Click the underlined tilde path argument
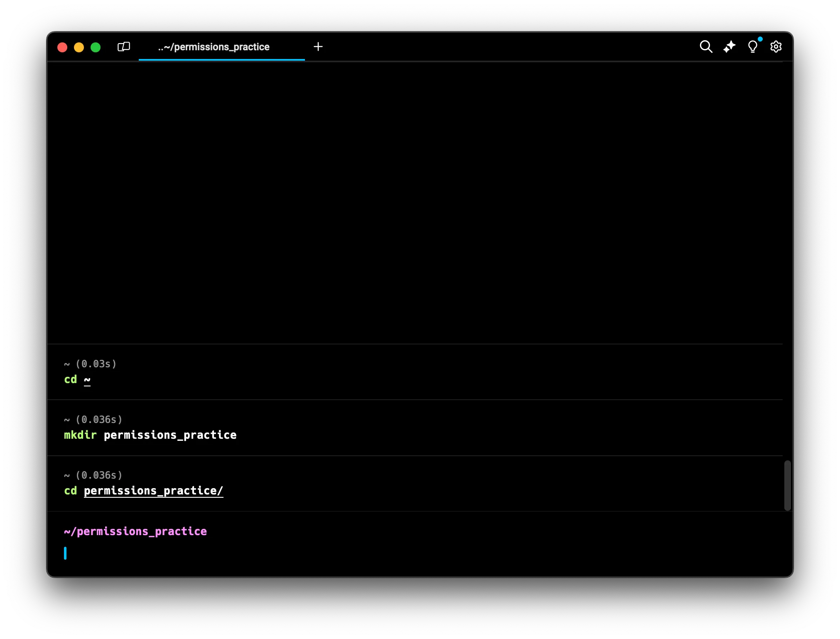The width and height of the screenshot is (840, 639). tap(87, 380)
